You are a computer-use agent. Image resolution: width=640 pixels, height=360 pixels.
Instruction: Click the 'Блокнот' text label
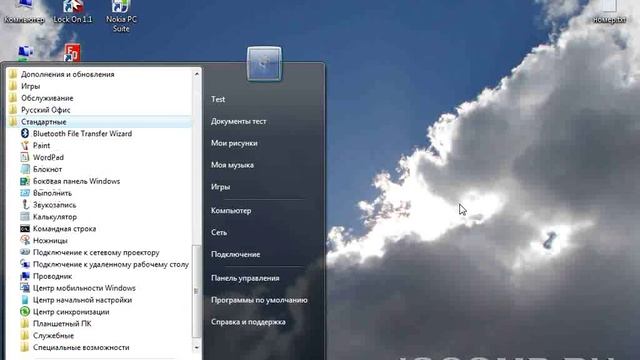coord(47,169)
